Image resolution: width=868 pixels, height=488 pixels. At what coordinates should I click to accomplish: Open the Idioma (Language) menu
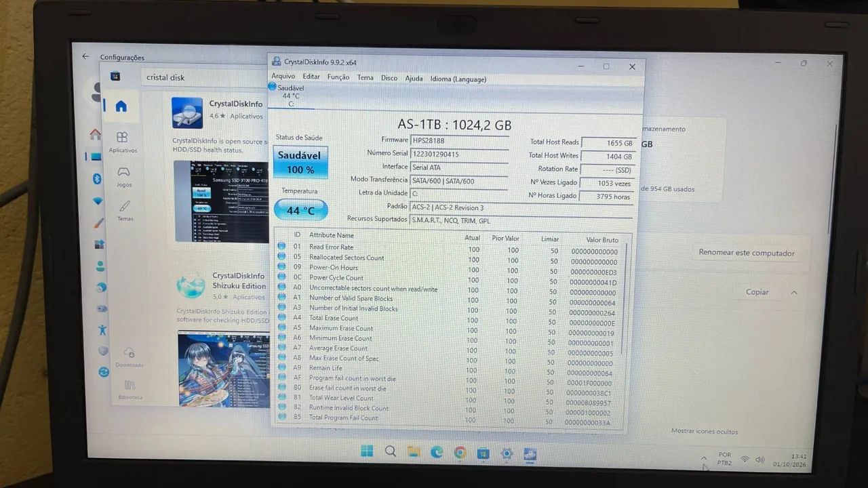[458, 79]
